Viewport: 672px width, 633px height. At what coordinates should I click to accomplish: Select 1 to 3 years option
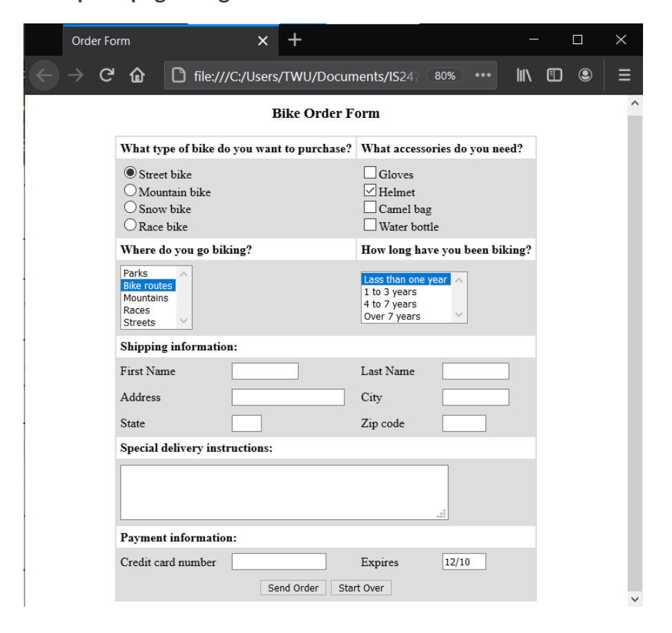click(x=406, y=292)
